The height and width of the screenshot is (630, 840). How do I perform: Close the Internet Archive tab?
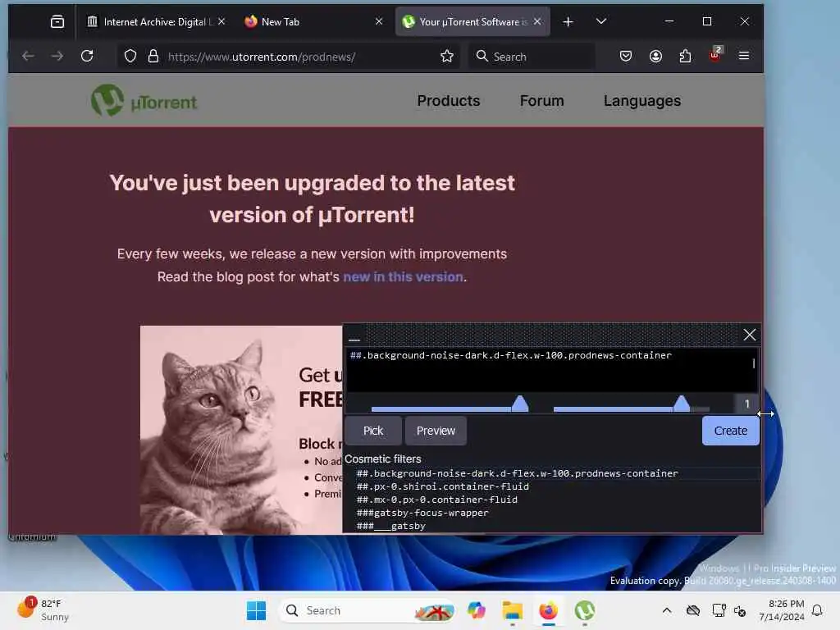tap(221, 21)
